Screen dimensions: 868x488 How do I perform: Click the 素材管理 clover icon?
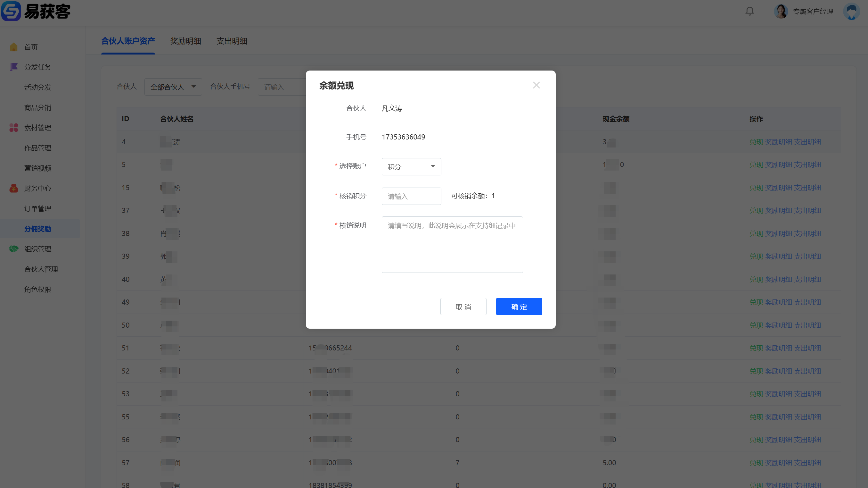coord(13,128)
